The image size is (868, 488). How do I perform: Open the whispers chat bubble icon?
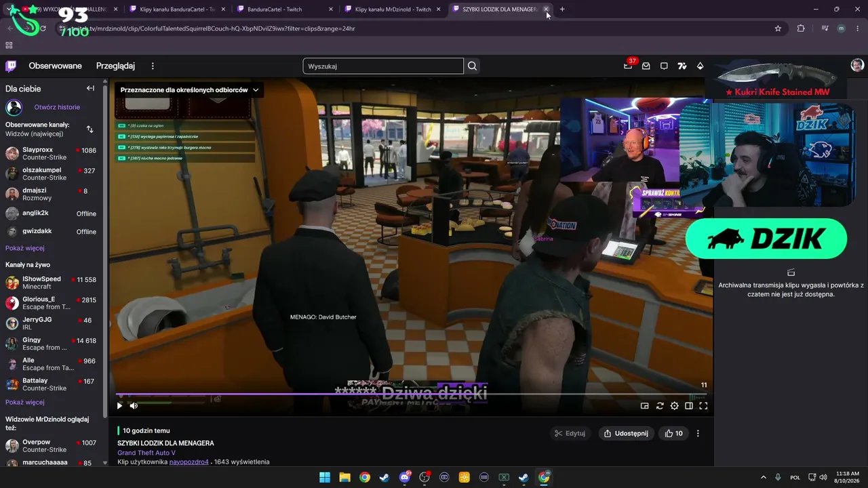(x=664, y=66)
